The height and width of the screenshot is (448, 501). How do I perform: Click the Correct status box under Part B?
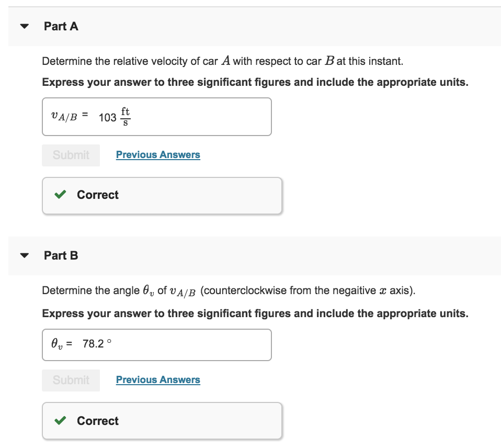tap(162, 421)
